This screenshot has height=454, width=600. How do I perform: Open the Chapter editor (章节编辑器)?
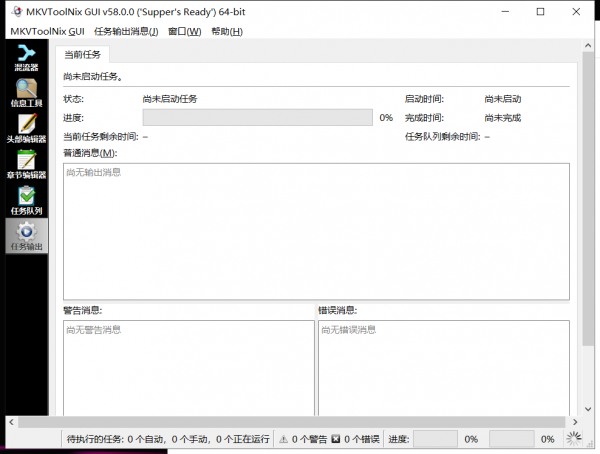pos(26,165)
